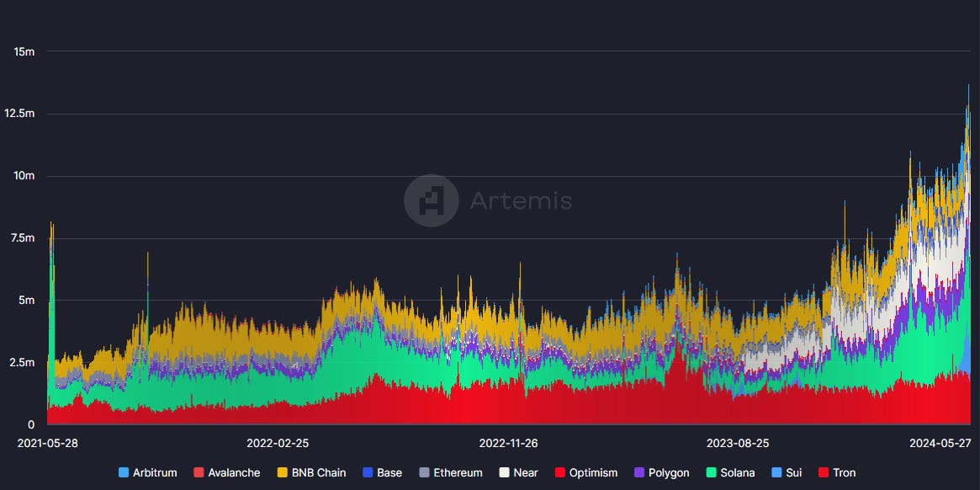The height and width of the screenshot is (490, 980).
Task: Click the 12.5m y-axis label
Action: [x=21, y=114]
